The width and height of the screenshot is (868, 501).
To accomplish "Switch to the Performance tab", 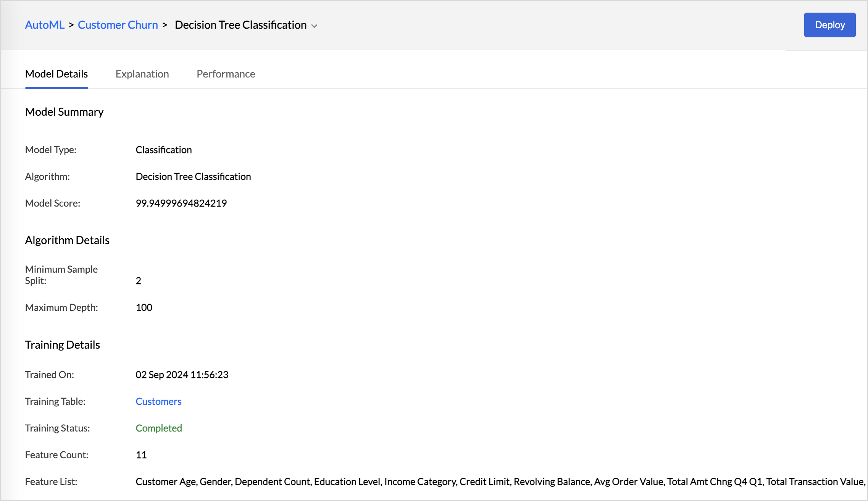I will pyautogui.click(x=226, y=74).
